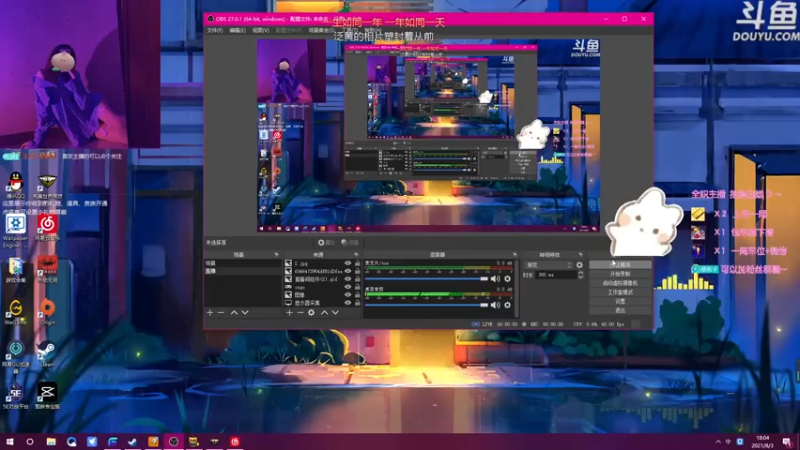The height and width of the screenshot is (450, 800).
Task: Open NetEase Cloud Music desktop shortcut
Action: pos(47,228)
